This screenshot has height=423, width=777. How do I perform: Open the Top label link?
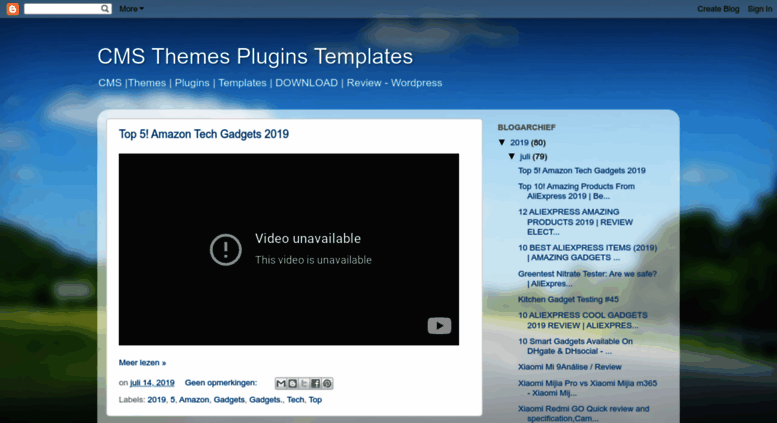pyautogui.click(x=315, y=399)
